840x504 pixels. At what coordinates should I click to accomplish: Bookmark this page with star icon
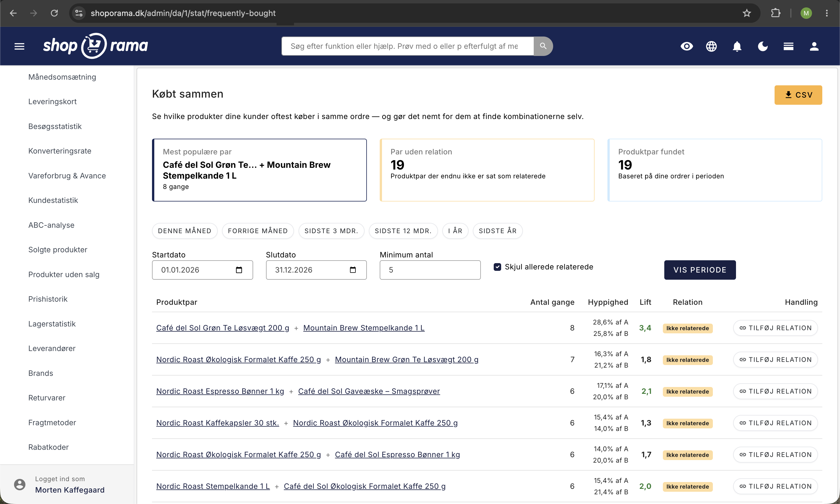click(747, 13)
